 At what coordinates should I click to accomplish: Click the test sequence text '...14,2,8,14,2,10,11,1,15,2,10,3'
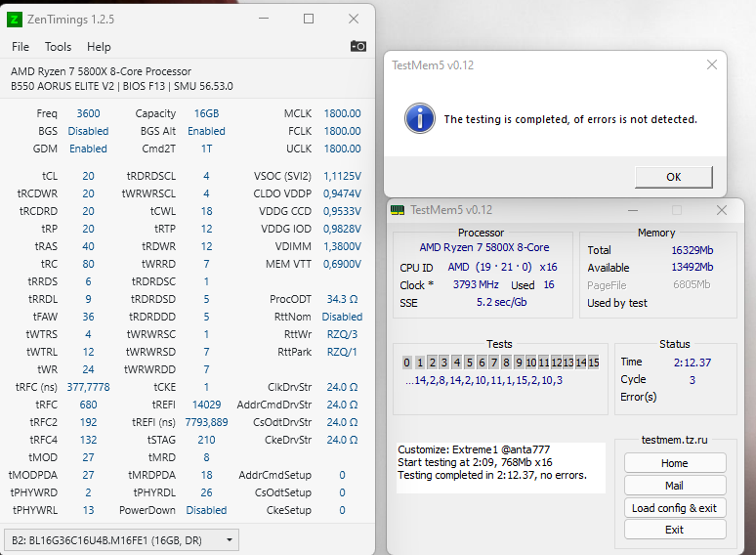click(484, 380)
